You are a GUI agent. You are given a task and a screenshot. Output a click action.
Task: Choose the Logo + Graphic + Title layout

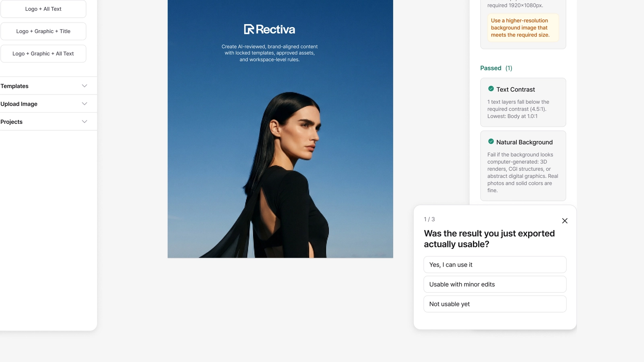(43, 31)
